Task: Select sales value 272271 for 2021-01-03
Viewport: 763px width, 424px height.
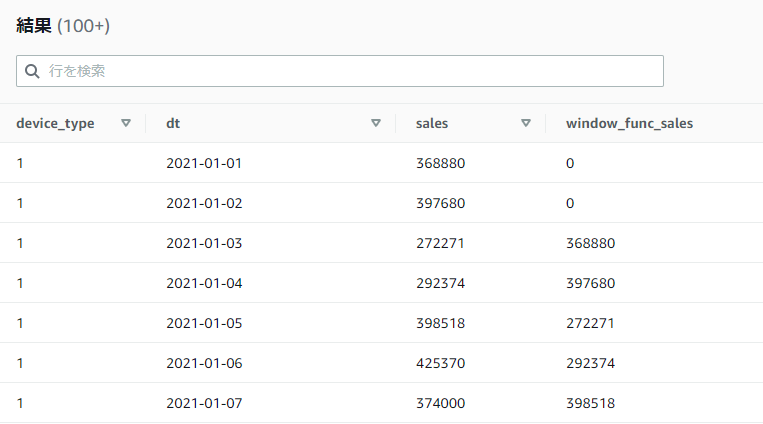Action: coord(440,243)
